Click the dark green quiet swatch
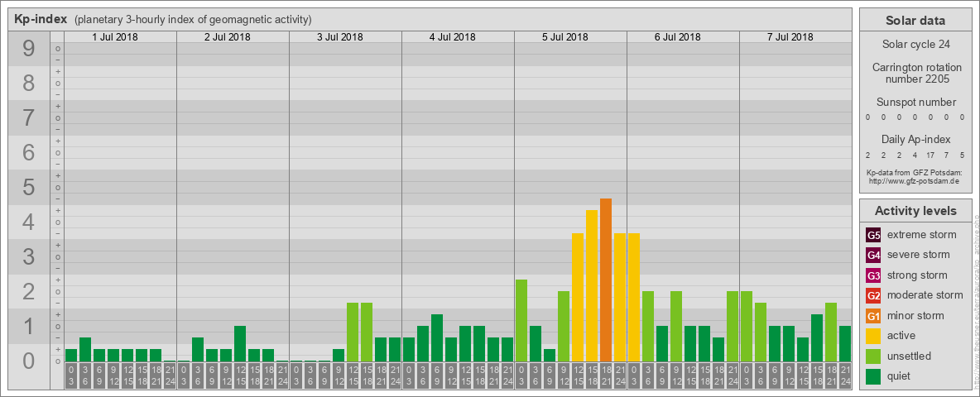980x397 pixels. click(x=873, y=376)
